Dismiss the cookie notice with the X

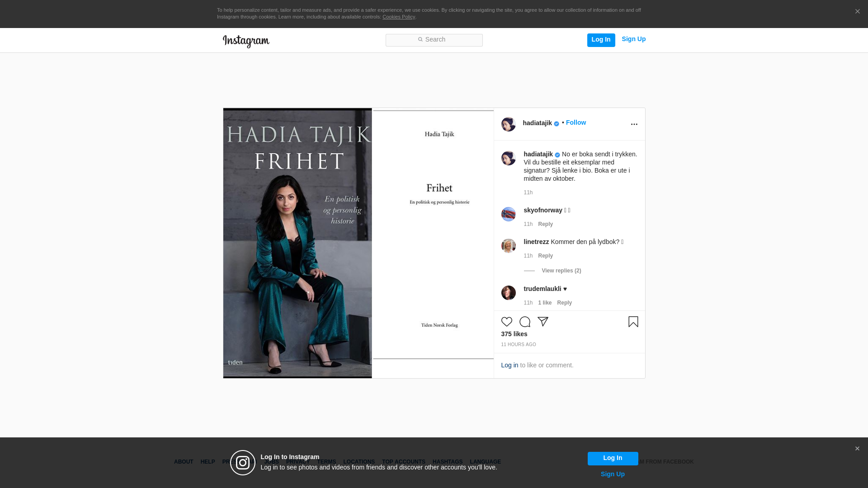click(857, 12)
